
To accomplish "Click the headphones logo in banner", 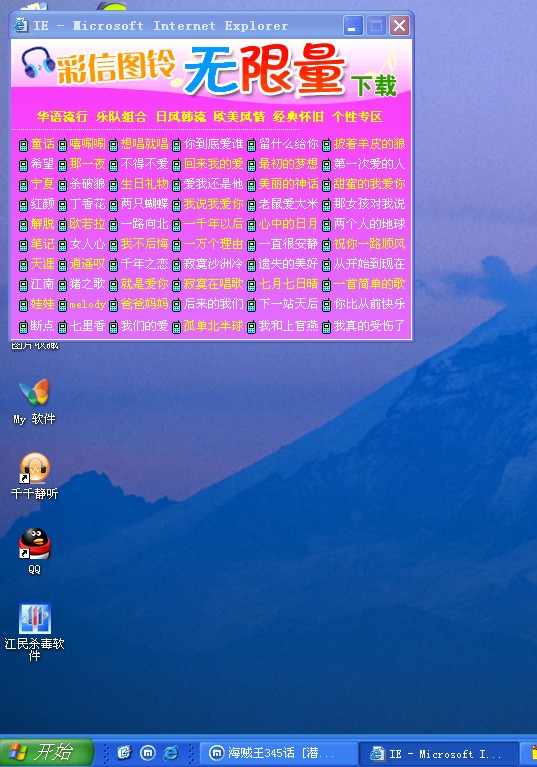I will 38,62.
